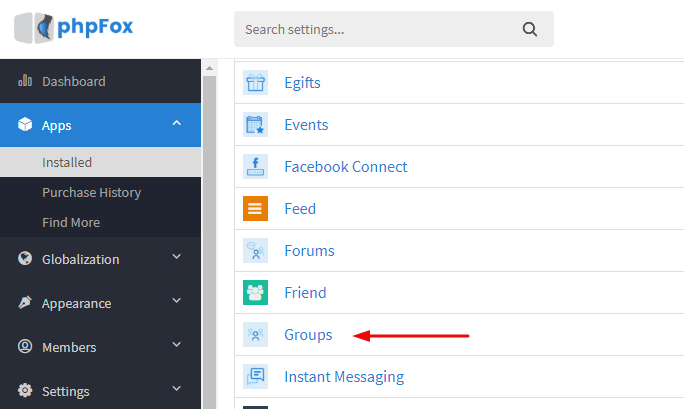Image resolution: width=684 pixels, height=409 pixels.
Task: Click the Instant Messaging chat icon
Action: [255, 377]
